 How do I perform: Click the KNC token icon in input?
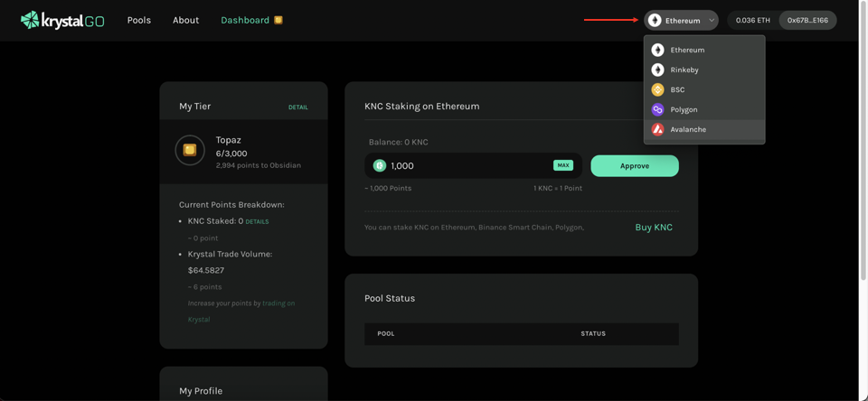[x=380, y=165]
